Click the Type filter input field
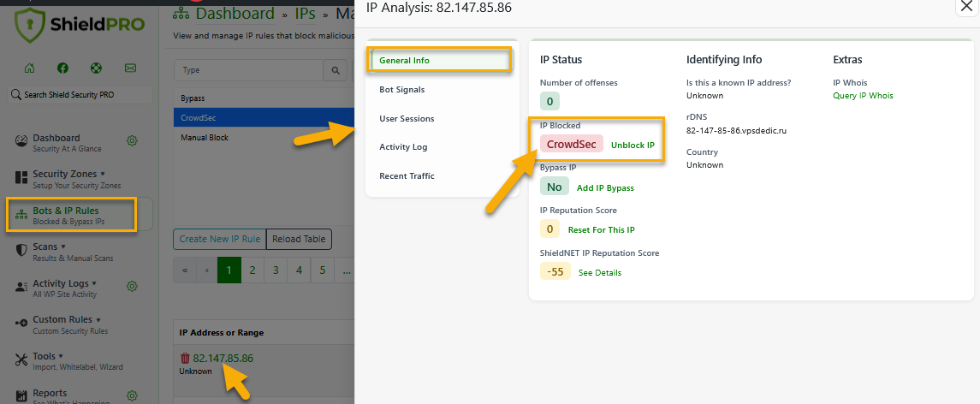980x404 pixels. [248, 71]
